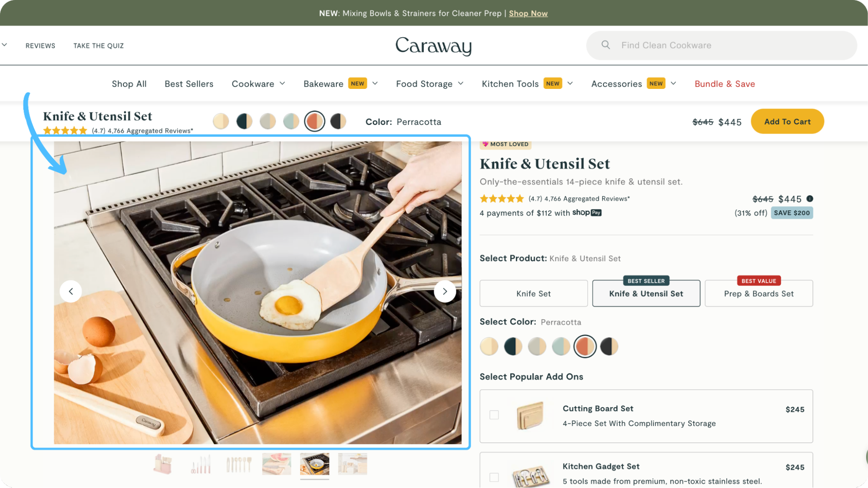Expand the Accessories dropdown menu
This screenshot has width=868, height=488.
(x=673, y=83)
